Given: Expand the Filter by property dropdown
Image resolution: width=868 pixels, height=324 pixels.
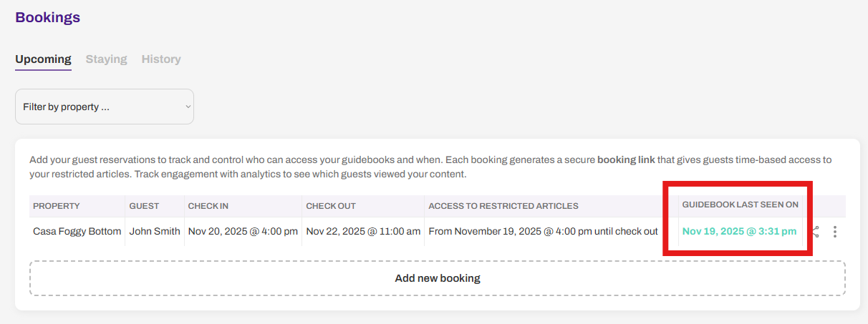Looking at the screenshot, I should [x=105, y=107].
